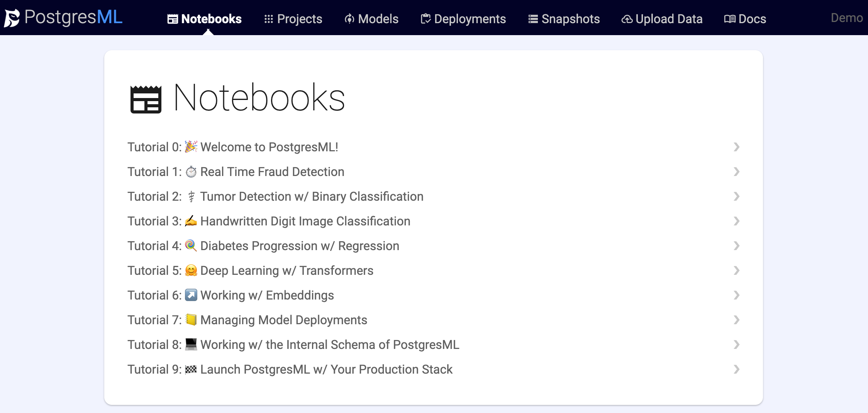Click the Docs book icon

click(730, 19)
